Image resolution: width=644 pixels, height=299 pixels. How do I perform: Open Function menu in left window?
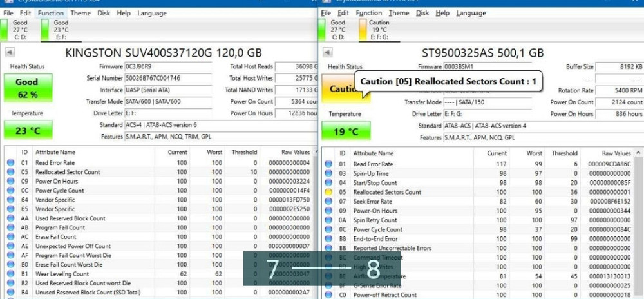tap(51, 13)
